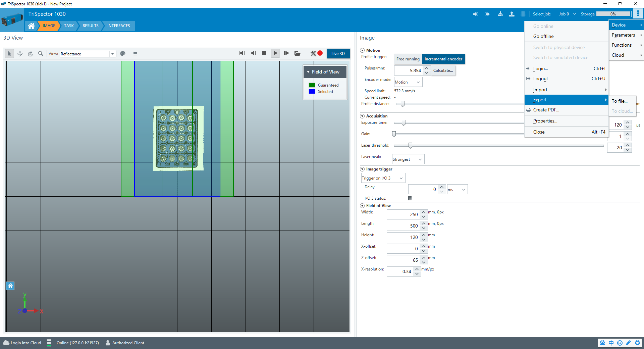Viewport: 644px width, 349px height.
Task: Jump to first image
Action: tap(241, 53)
